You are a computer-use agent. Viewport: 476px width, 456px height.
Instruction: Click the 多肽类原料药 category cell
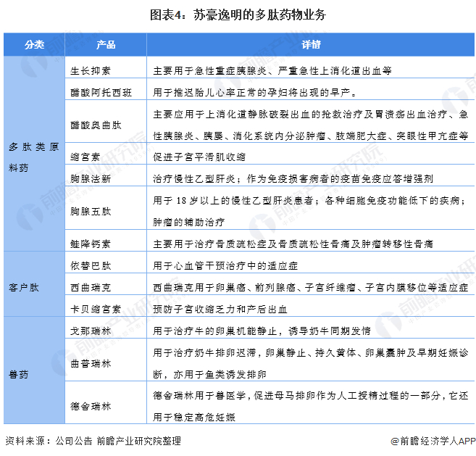pos(34,154)
